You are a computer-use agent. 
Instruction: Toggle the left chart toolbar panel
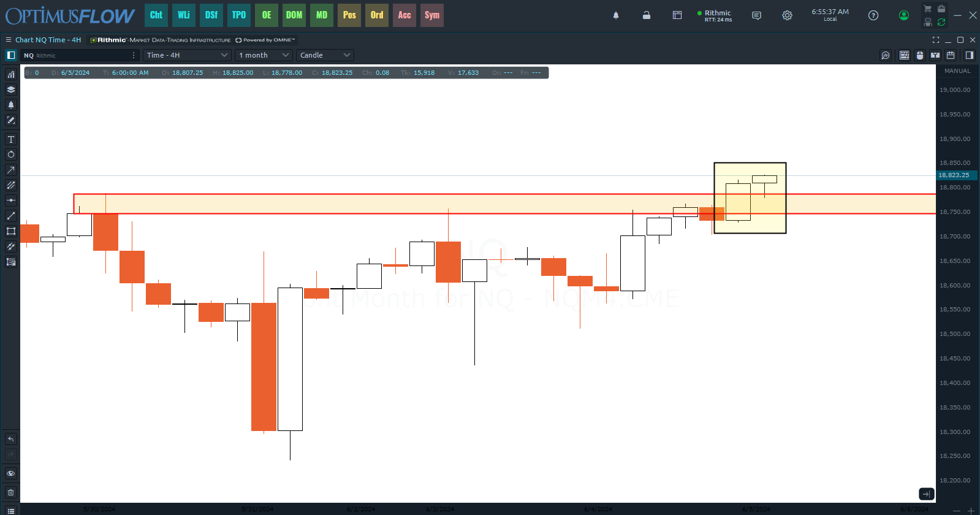(x=10, y=55)
